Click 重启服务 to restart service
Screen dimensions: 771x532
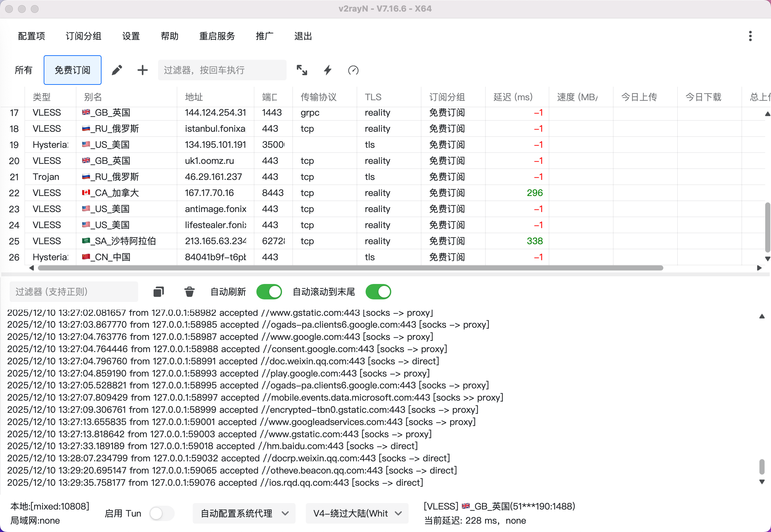[217, 36]
